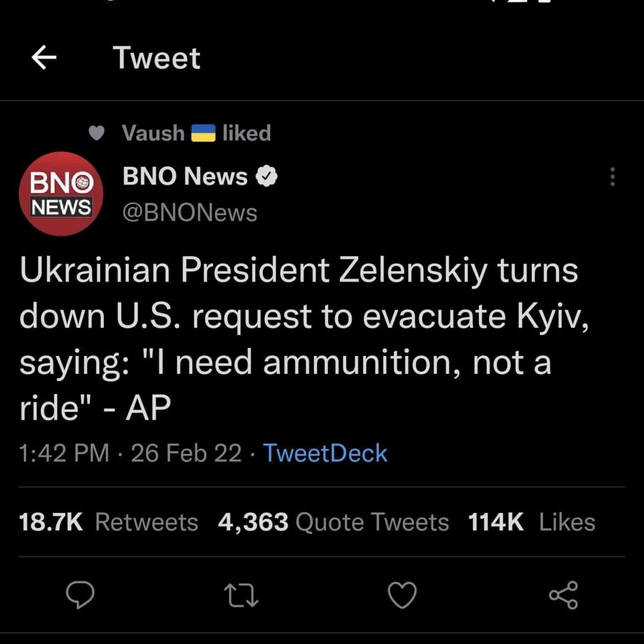The image size is (644, 644).
Task: Open the three-dot more options menu
Action: (612, 177)
